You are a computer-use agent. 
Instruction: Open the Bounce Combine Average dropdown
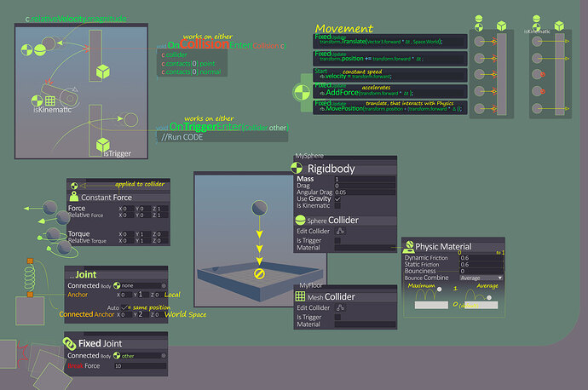click(x=481, y=278)
